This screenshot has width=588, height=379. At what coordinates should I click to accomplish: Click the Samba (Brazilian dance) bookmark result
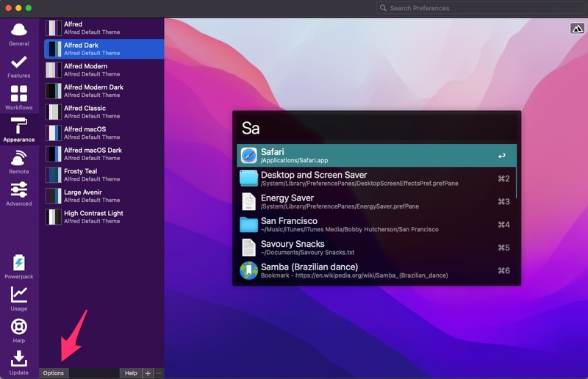click(x=376, y=270)
